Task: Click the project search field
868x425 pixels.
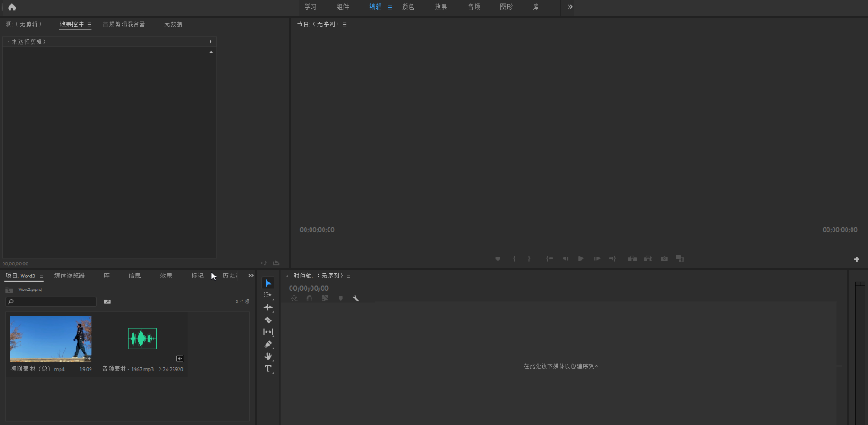Action: point(52,301)
